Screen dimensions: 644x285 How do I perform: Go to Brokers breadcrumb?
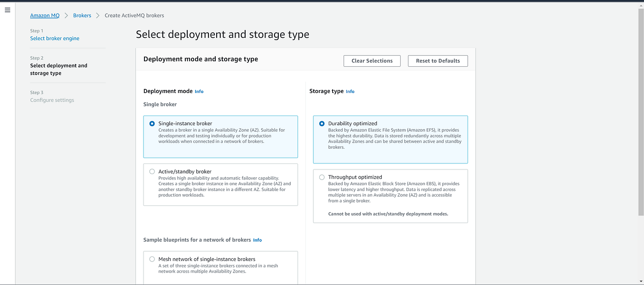click(x=82, y=15)
